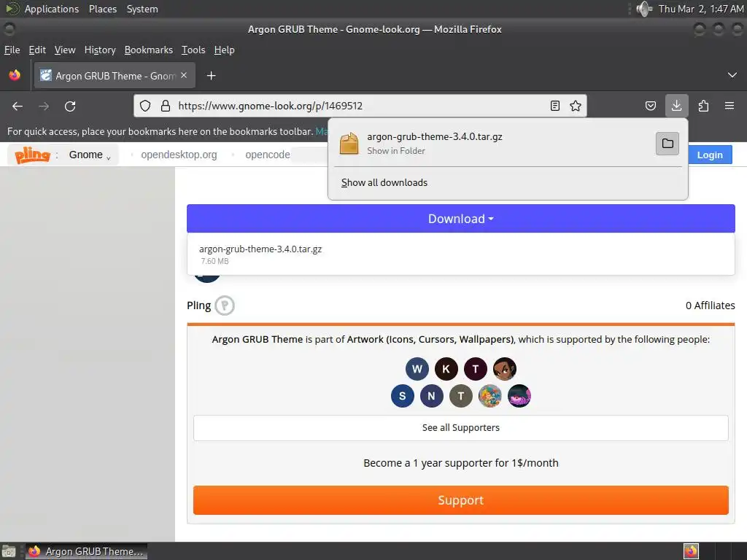
Task: Open supporter avatar N
Action: (x=432, y=396)
